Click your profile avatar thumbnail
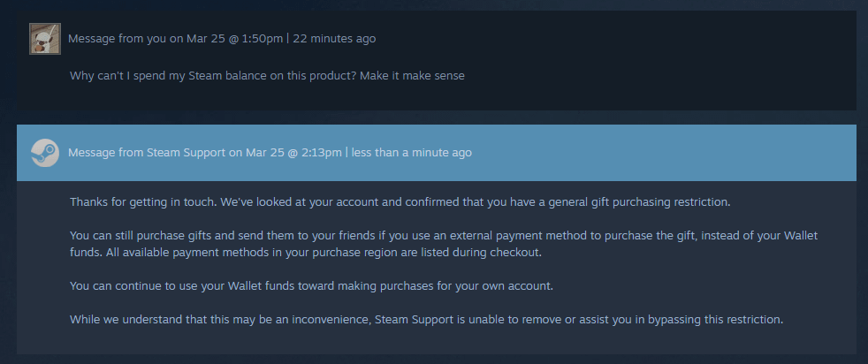Image resolution: width=868 pixels, height=364 pixels. pyautogui.click(x=45, y=39)
